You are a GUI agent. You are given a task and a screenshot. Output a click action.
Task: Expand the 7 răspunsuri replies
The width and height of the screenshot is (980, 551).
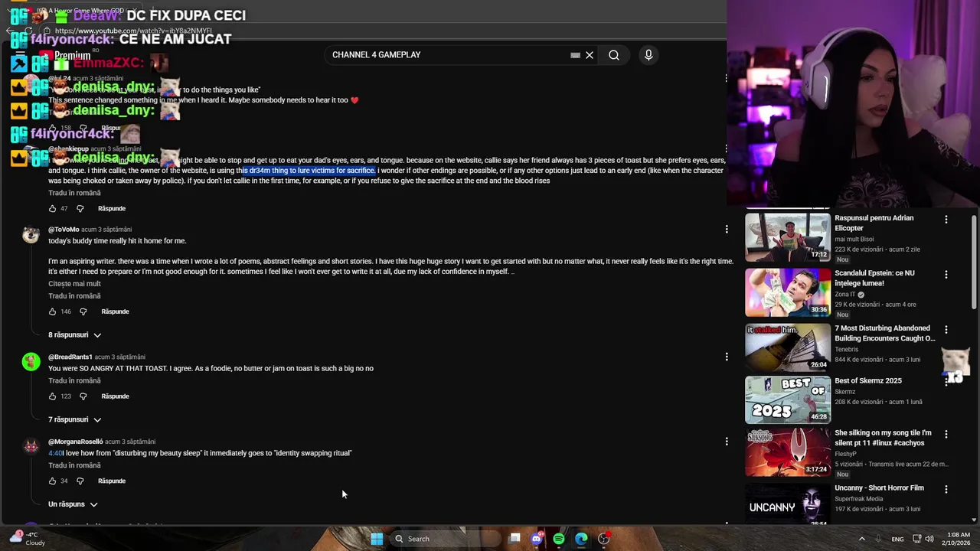[x=75, y=420]
